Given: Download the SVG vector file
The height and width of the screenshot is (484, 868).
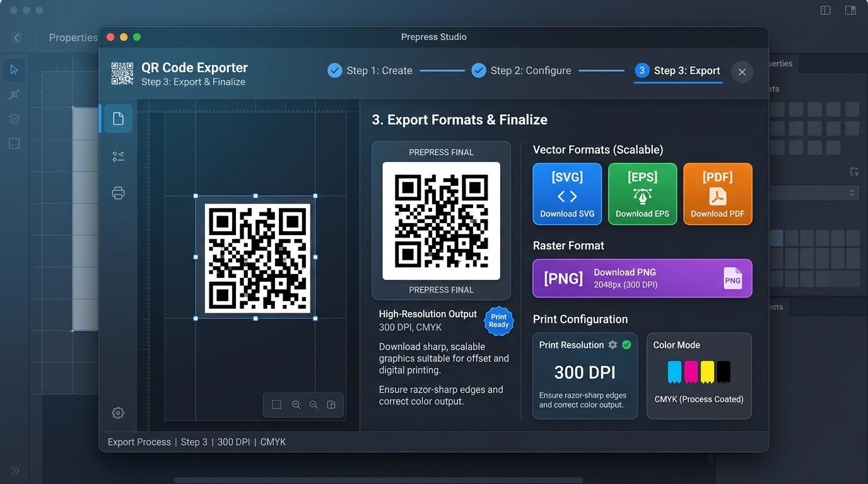Looking at the screenshot, I should (567, 194).
